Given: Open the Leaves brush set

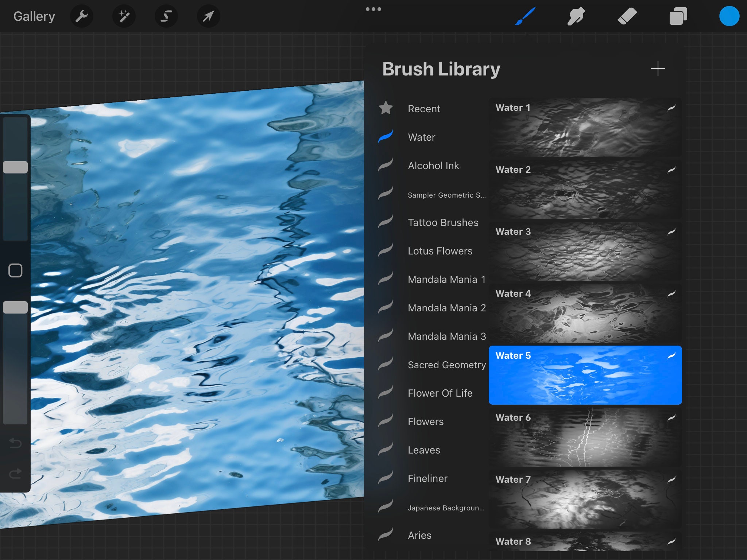Looking at the screenshot, I should coord(424,450).
